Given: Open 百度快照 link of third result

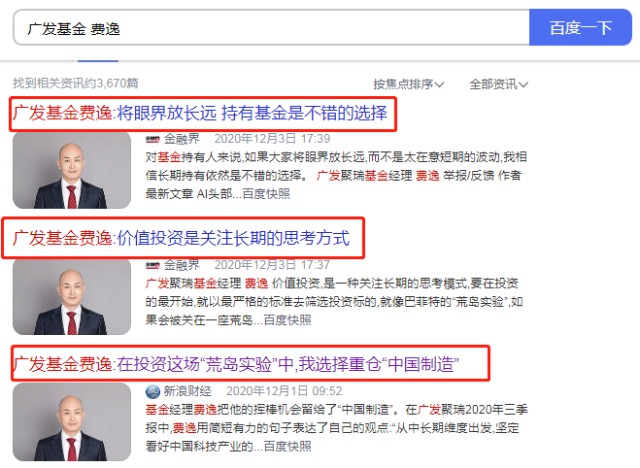Looking at the screenshot, I should click(287, 446).
